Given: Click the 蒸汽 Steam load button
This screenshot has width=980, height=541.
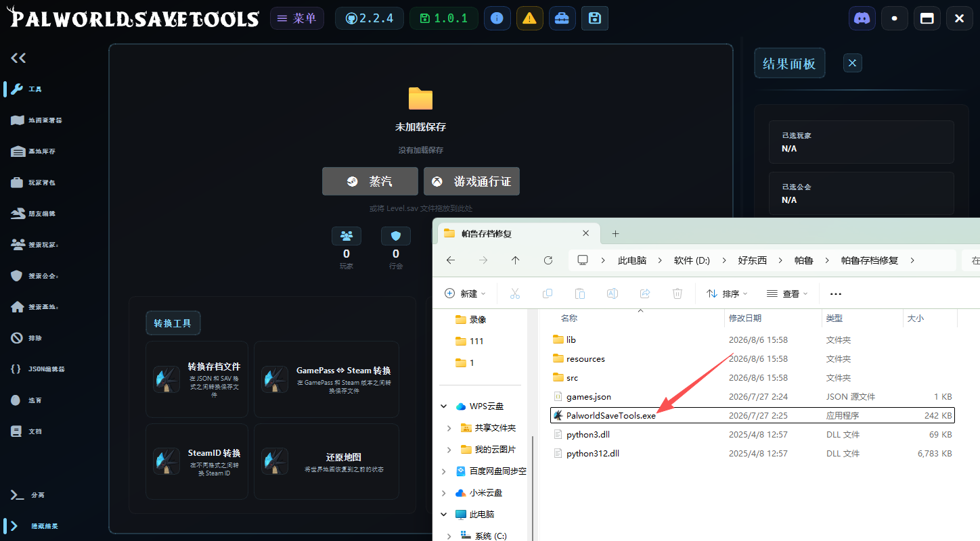Looking at the screenshot, I should 370,181.
